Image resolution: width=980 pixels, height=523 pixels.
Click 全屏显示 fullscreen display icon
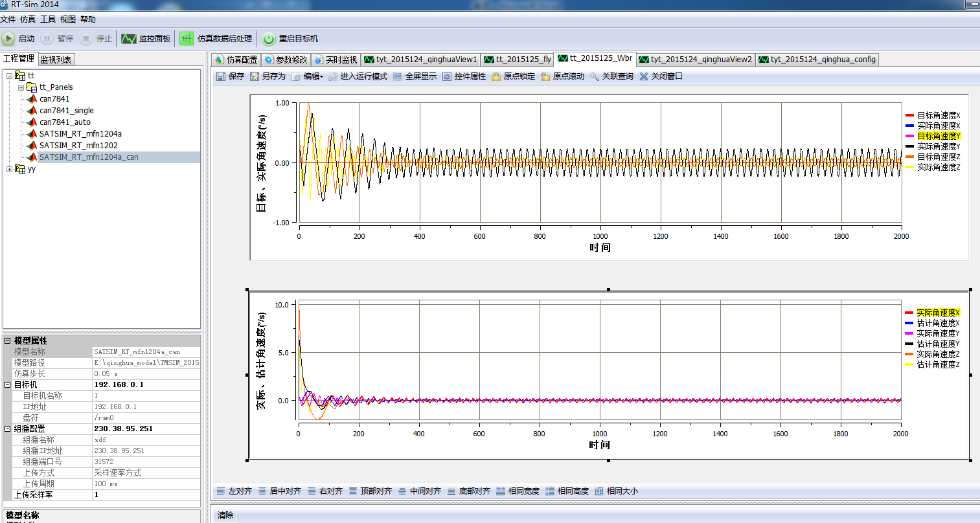[398, 76]
